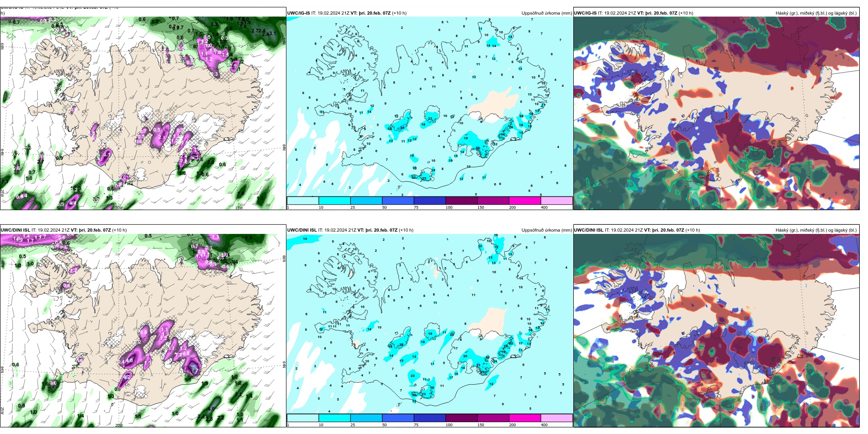Click the bright magenta 200–400 mm swatch in IG-IS legend

[x=525, y=201]
